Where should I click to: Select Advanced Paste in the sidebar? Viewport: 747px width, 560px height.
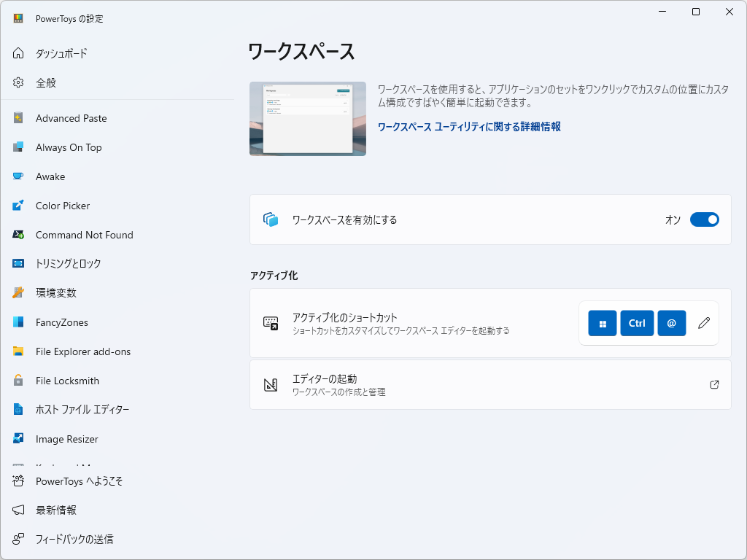click(x=71, y=118)
